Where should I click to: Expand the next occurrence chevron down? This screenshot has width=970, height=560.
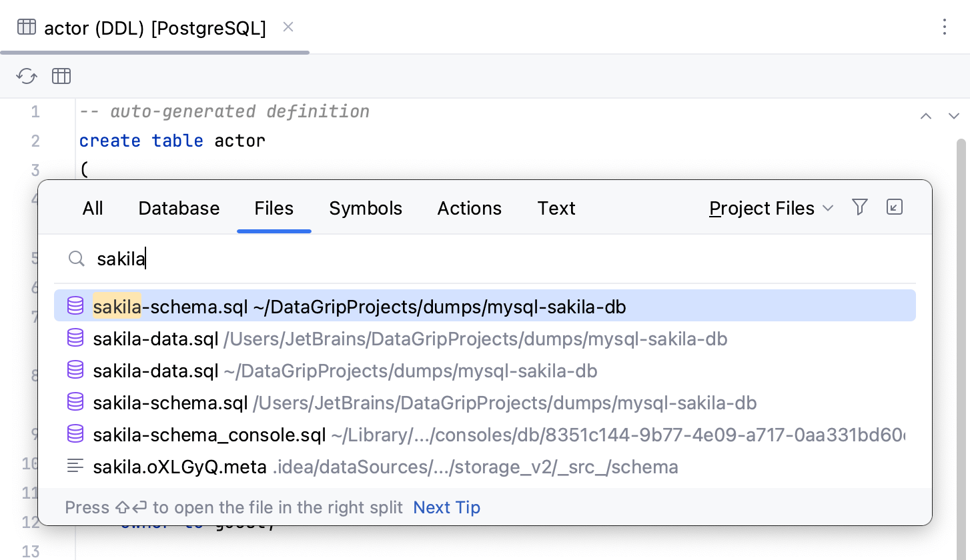tap(954, 116)
